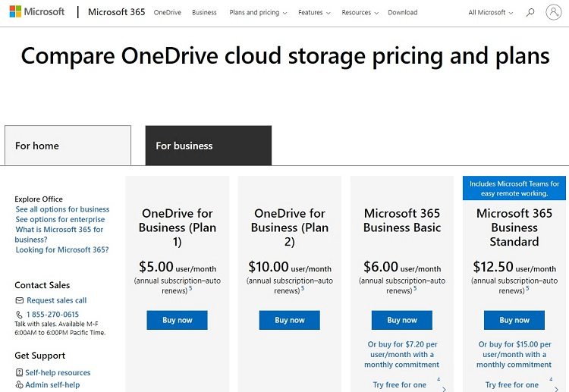This screenshot has height=392, width=569.
Task: Buy now for Microsoft 365 Business Standard
Action: 514,320
